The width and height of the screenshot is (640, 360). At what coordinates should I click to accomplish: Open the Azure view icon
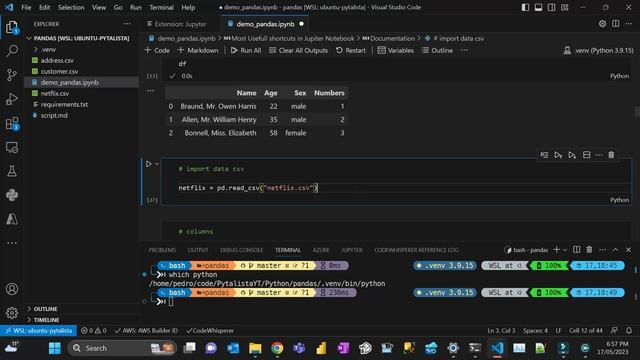12,219
